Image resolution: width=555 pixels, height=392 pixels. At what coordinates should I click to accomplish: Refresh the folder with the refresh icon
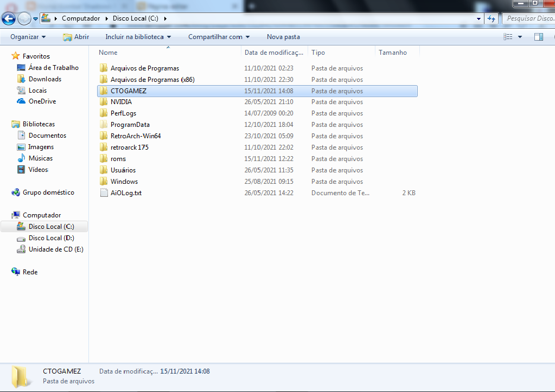point(492,18)
